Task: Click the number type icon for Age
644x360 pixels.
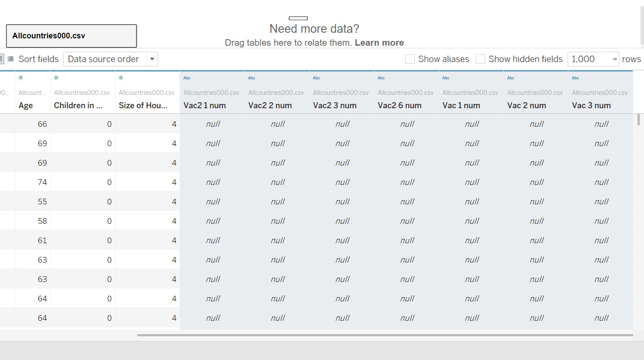Action: [x=21, y=78]
